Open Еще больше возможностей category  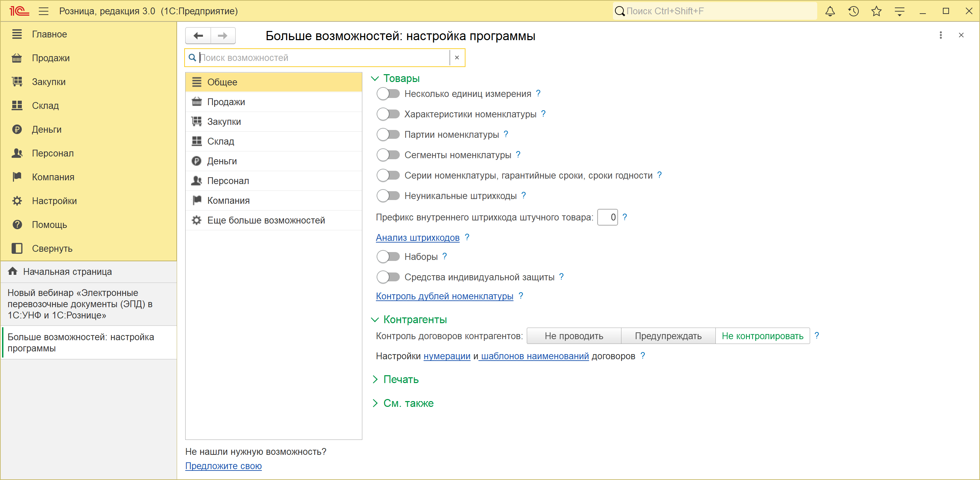[x=273, y=220]
